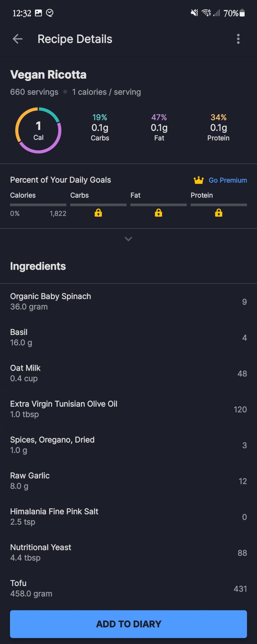Viewport: 257px width, 644px height.
Task: Select the Tofu ingredient row
Action: (128, 588)
